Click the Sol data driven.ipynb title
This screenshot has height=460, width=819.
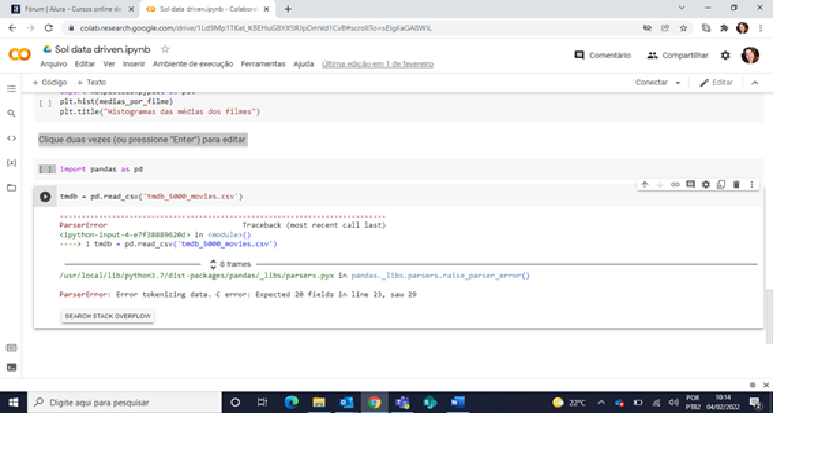pyautogui.click(x=102, y=50)
